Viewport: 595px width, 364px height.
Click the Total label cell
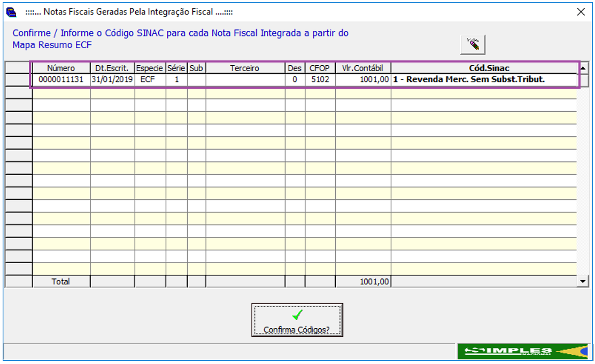tap(61, 282)
